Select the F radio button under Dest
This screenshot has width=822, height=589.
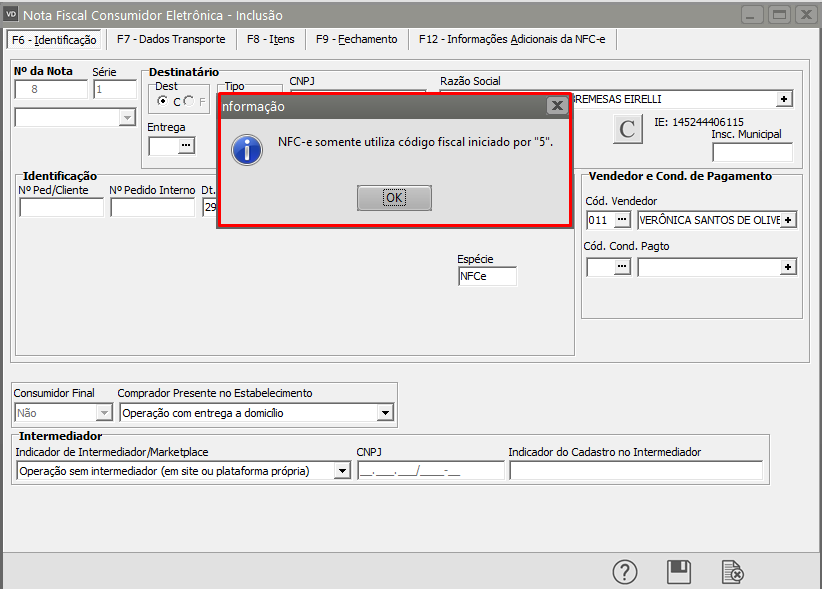point(188,102)
